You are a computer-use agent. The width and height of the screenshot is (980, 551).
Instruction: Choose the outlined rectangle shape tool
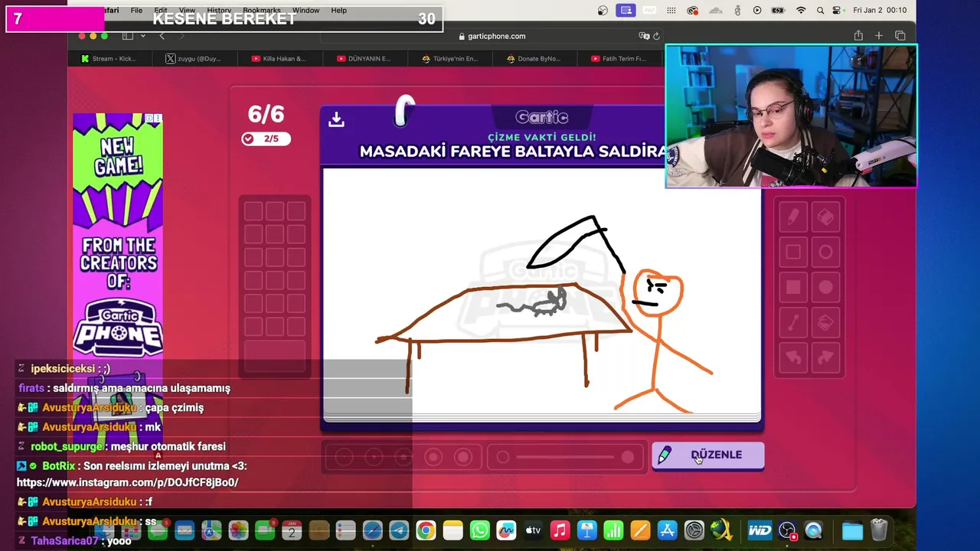(x=793, y=252)
